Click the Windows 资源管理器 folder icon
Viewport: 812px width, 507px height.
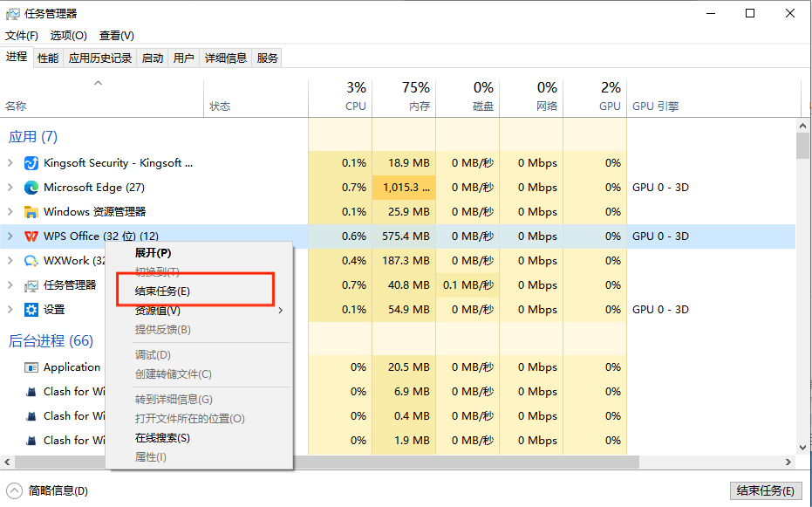point(31,212)
